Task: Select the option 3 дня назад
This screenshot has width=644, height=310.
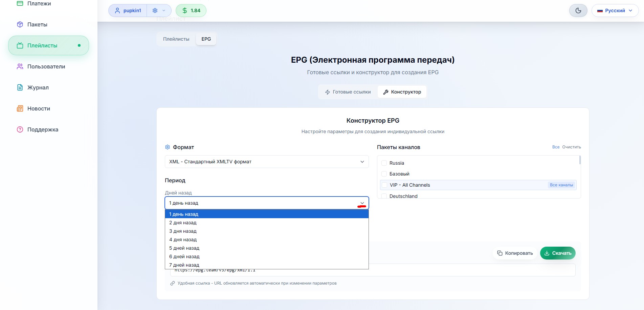Action: pyautogui.click(x=183, y=231)
